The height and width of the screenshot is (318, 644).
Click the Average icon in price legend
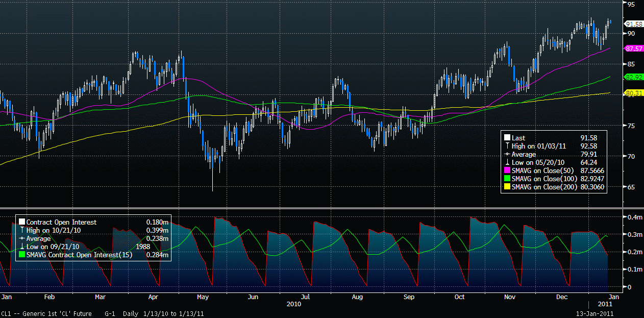[x=507, y=154]
